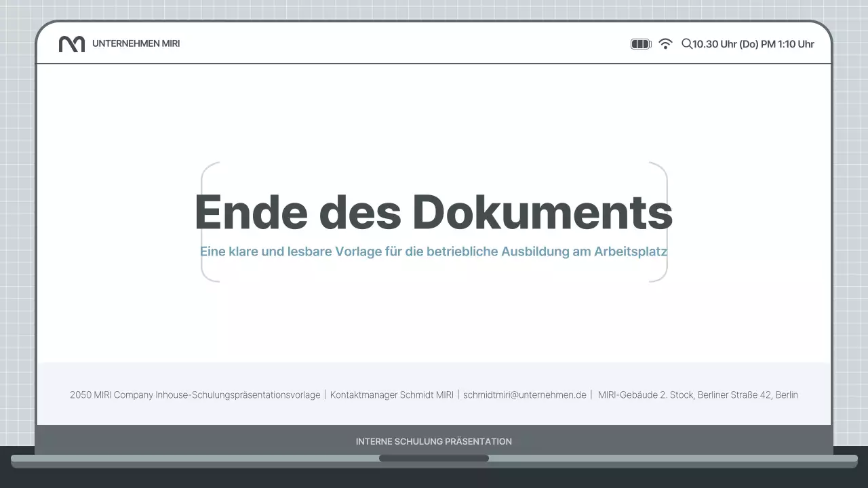
Task: Click the clock text PM 1:10 Uhr
Action: pos(787,44)
